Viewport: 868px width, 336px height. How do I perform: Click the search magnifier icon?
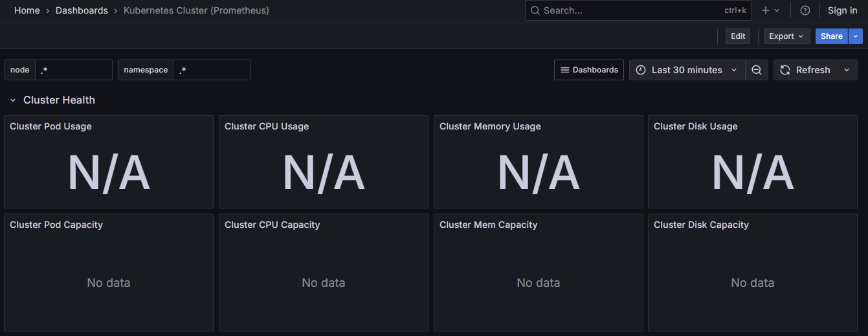[x=535, y=10]
